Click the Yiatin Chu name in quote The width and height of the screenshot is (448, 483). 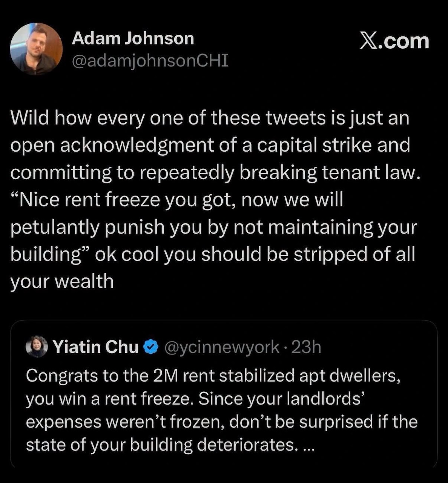click(x=96, y=347)
